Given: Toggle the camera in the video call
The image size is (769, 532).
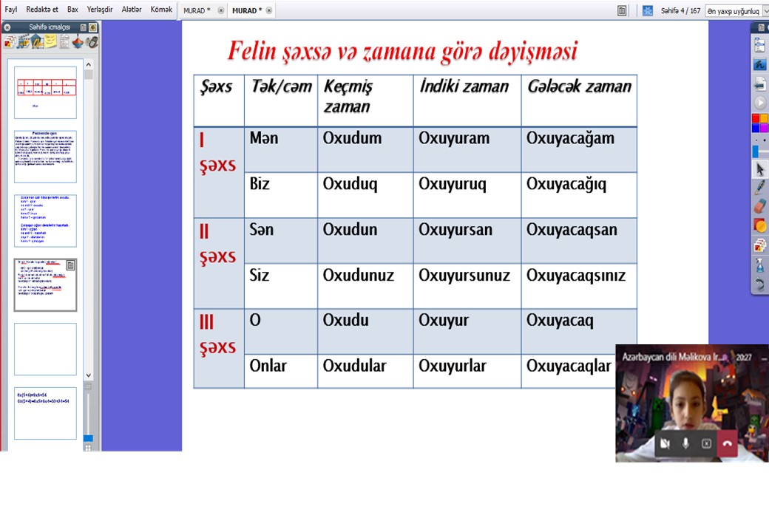Looking at the screenshot, I should tap(665, 443).
